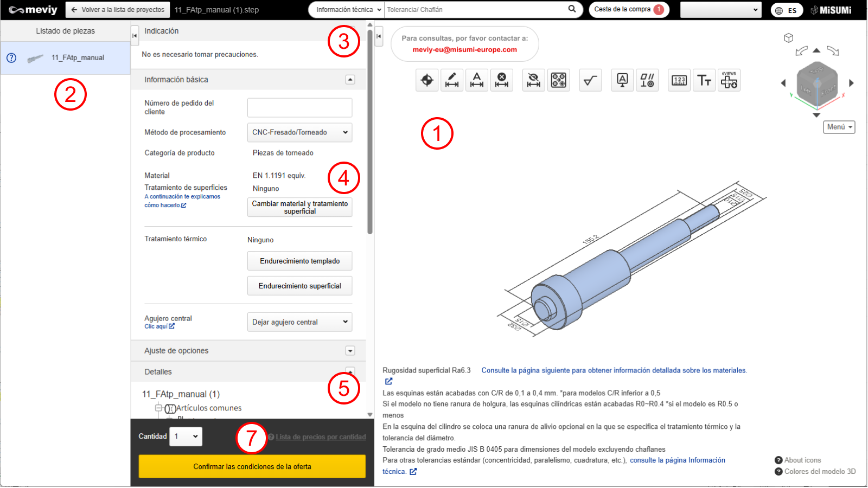Viewport: 868px width, 488px height.
Task: Open the Agujero central dropdown
Action: 299,322
